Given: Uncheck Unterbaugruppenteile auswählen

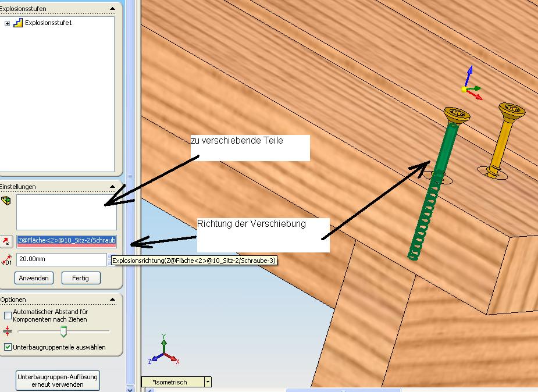Looking at the screenshot, I should click(8, 347).
